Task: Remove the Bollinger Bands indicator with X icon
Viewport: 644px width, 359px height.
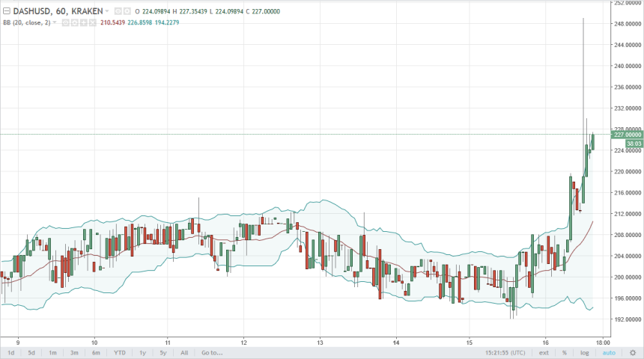Action: tap(91, 23)
